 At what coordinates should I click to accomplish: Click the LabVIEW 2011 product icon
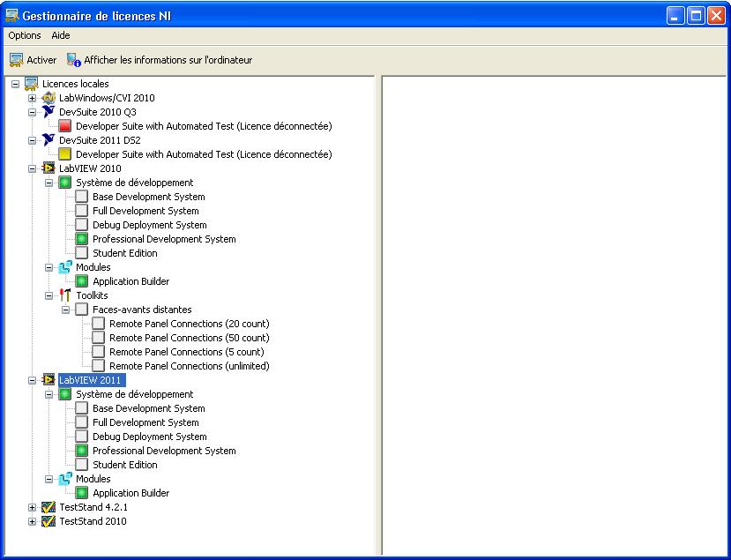pos(48,380)
